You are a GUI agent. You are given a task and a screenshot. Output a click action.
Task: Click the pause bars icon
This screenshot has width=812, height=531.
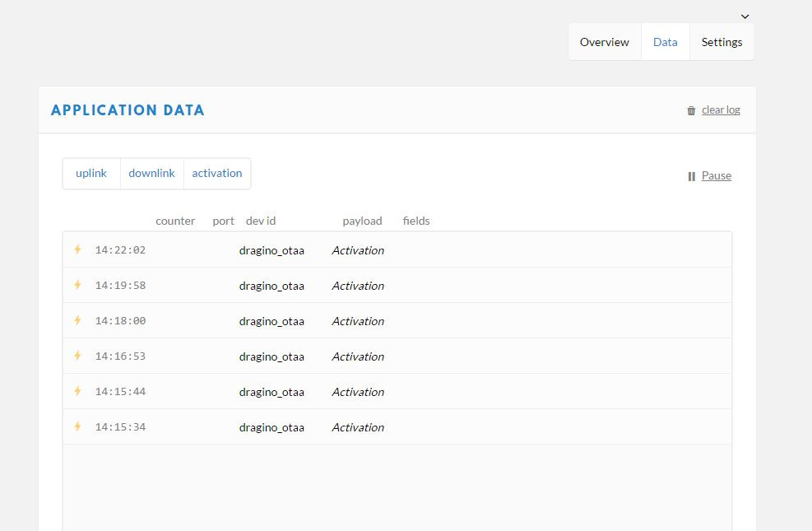coord(691,176)
